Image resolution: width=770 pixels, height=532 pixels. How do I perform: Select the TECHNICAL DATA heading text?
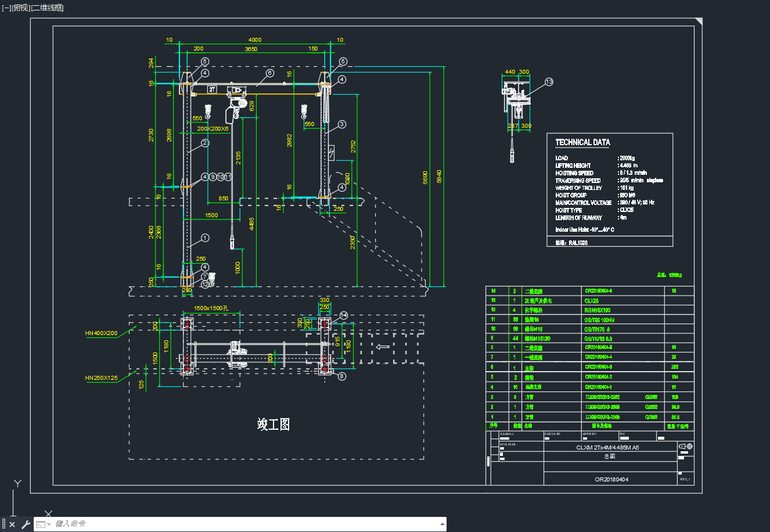click(x=582, y=142)
